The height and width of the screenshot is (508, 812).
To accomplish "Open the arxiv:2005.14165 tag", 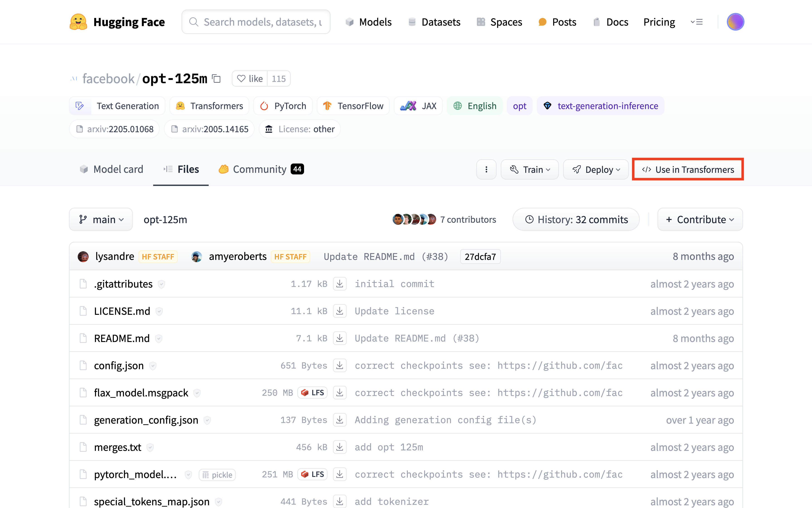I will coord(209,129).
